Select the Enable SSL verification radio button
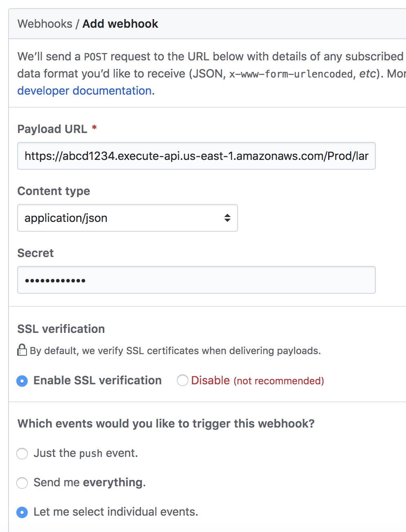Image resolution: width=406 pixels, height=532 pixels. [22, 381]
